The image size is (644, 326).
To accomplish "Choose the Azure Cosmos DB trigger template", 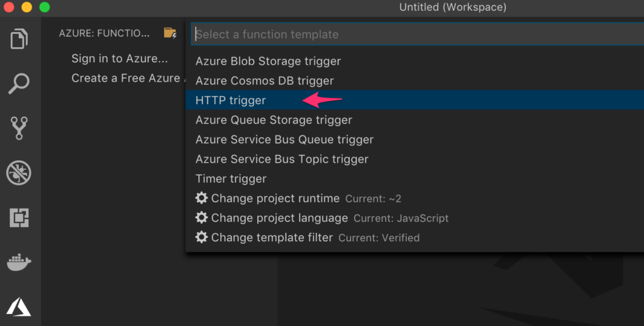I will [x=264, y=81].
